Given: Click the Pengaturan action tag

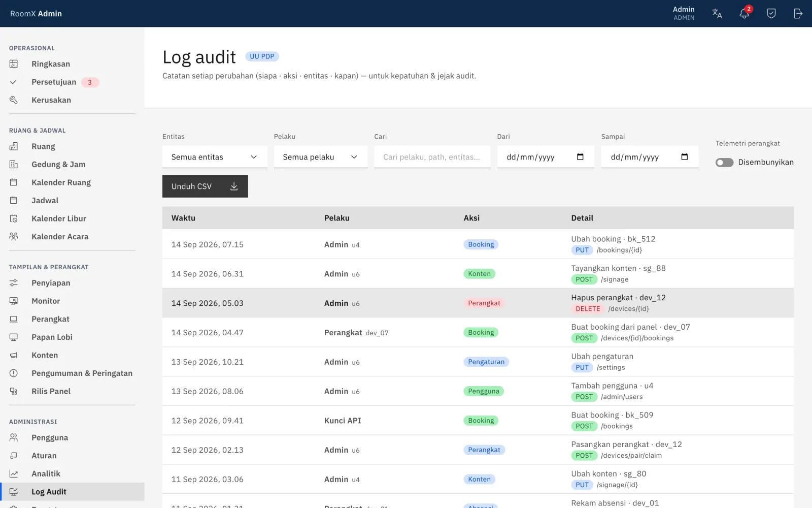Looking at the screenshot, I should coord(486,362).
